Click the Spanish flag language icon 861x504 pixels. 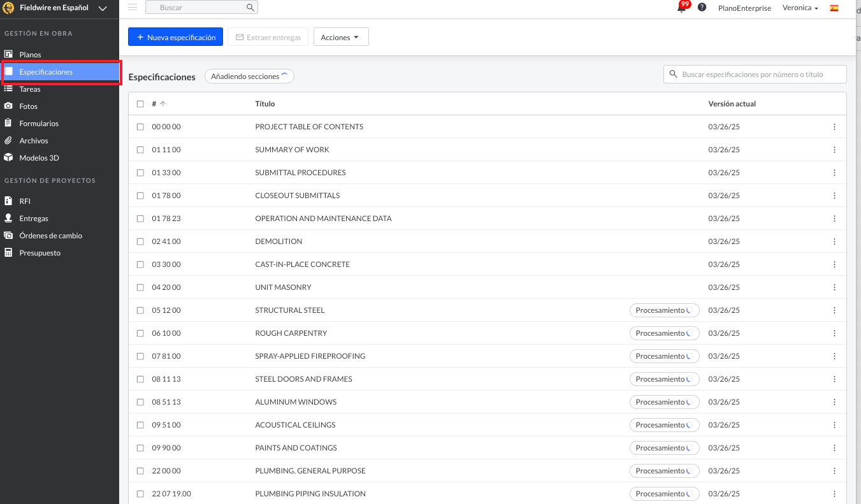coord(834,8)
